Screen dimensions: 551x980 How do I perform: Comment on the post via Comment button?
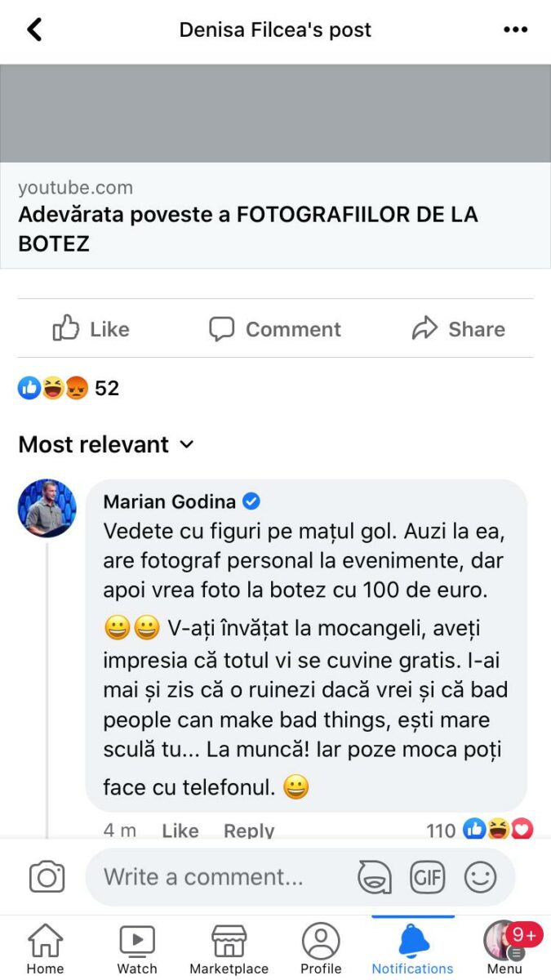tap(275, 329)
